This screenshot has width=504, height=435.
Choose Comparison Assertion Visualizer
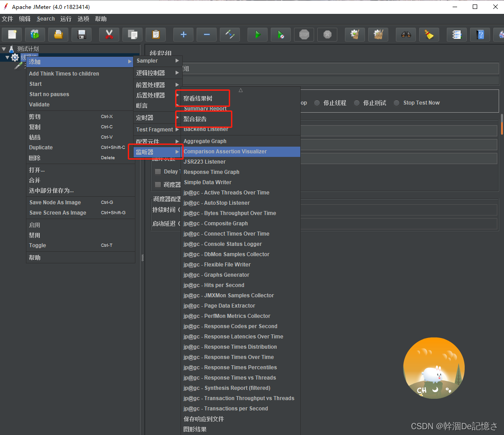click(x=241, y=152)
